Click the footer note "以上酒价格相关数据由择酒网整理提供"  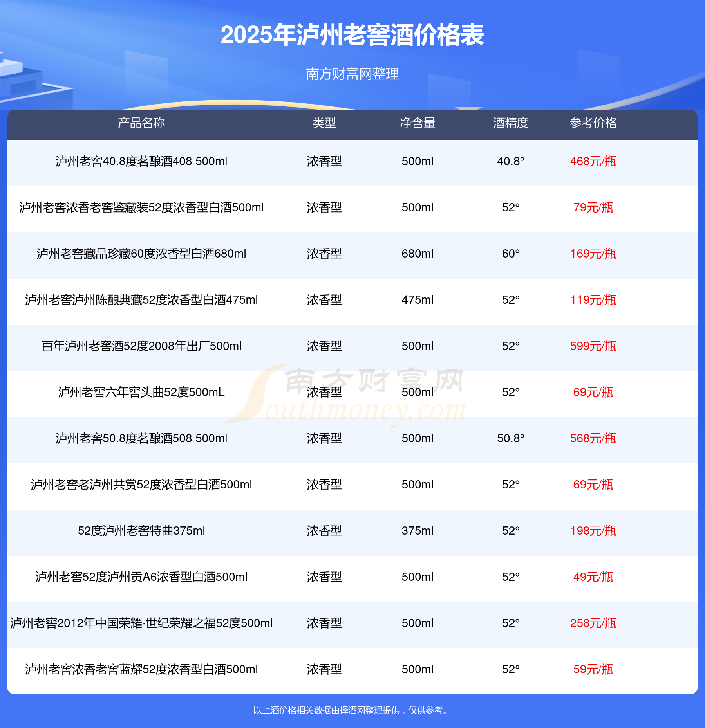(x=327, y=710)
